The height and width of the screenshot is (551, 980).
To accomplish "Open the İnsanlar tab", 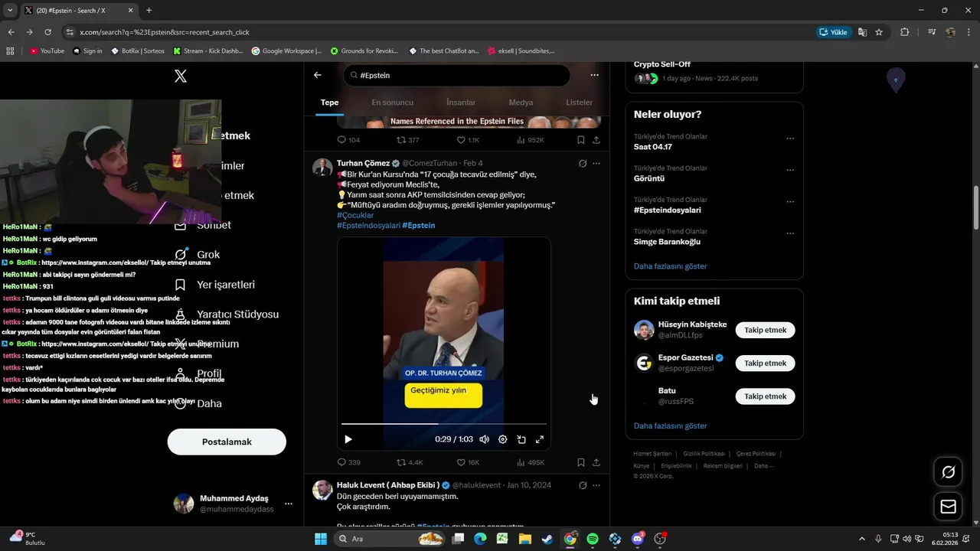I will tap(461, 103).
